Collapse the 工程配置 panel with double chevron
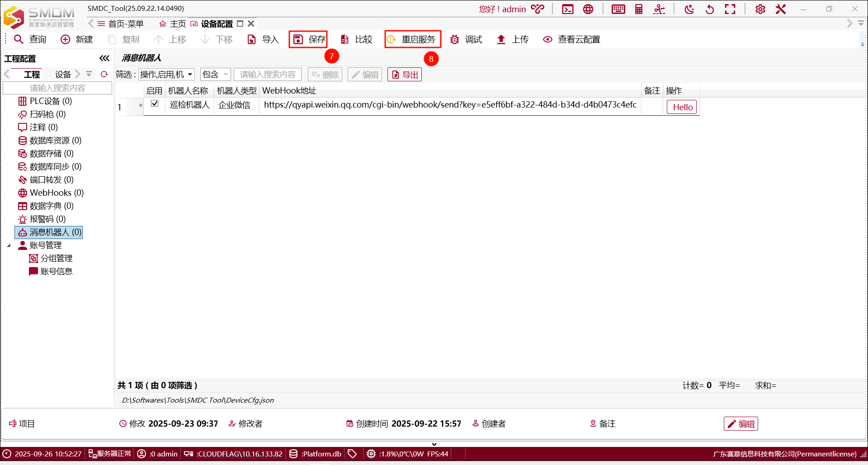 (104, 58)
